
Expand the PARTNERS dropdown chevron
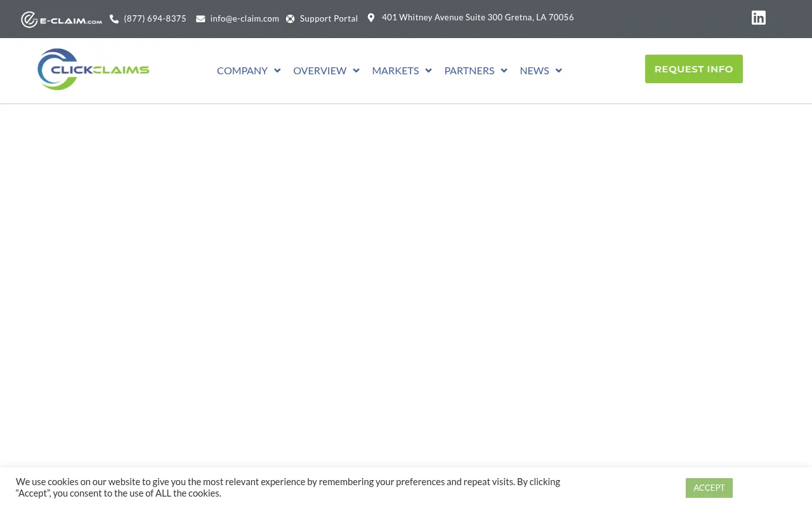pos(504,70)
